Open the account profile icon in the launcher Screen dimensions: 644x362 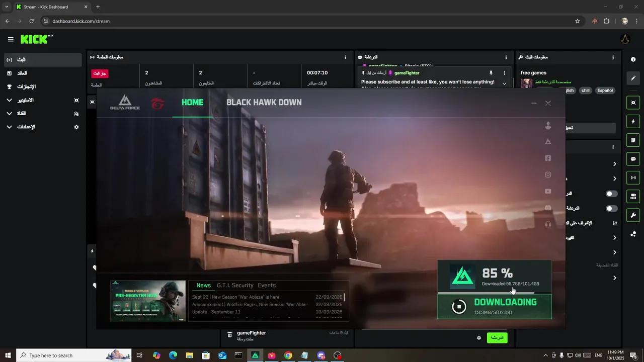click(x=548, y=126)
